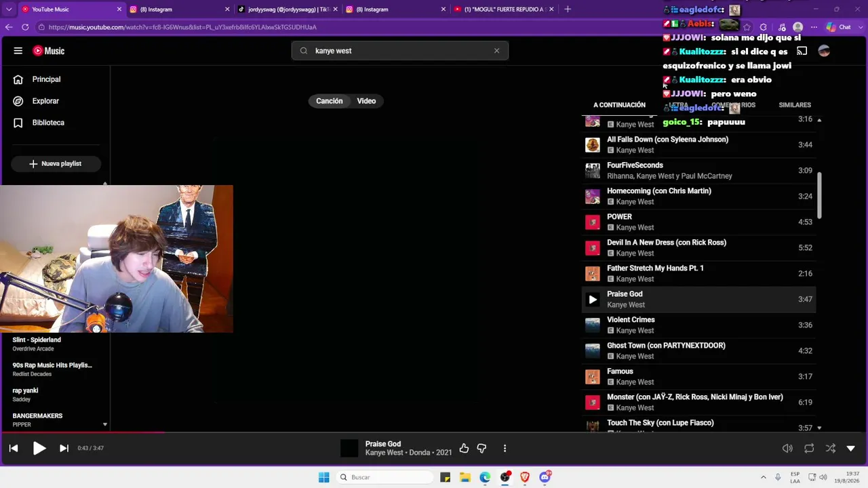Image resolution: width=868 pixels, height=488 pixels.
Task: Skip to next track
Action: (64, 448)
